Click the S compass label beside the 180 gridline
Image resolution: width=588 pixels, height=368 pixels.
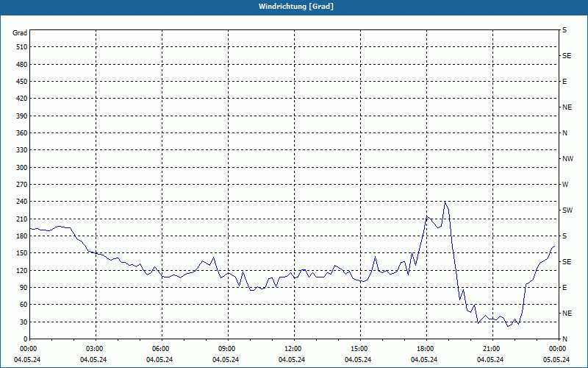564,236
